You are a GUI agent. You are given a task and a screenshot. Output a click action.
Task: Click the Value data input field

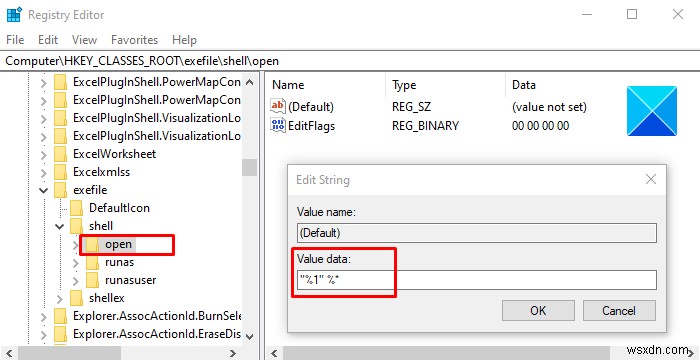477,280
